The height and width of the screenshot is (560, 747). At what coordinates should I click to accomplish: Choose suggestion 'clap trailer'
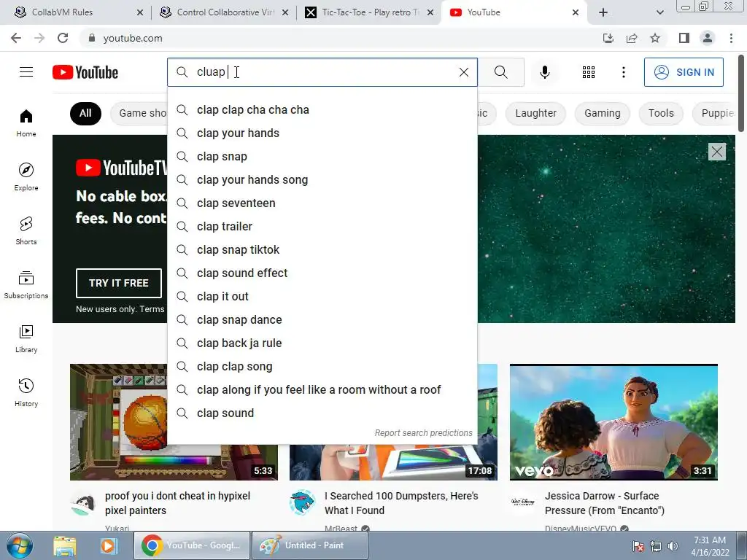click(x=322, y=226)
